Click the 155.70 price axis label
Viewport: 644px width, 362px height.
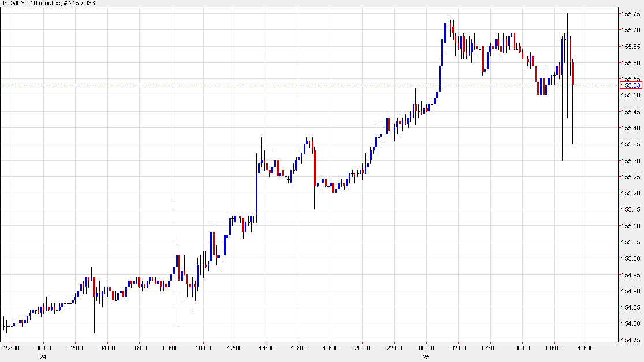631,30
